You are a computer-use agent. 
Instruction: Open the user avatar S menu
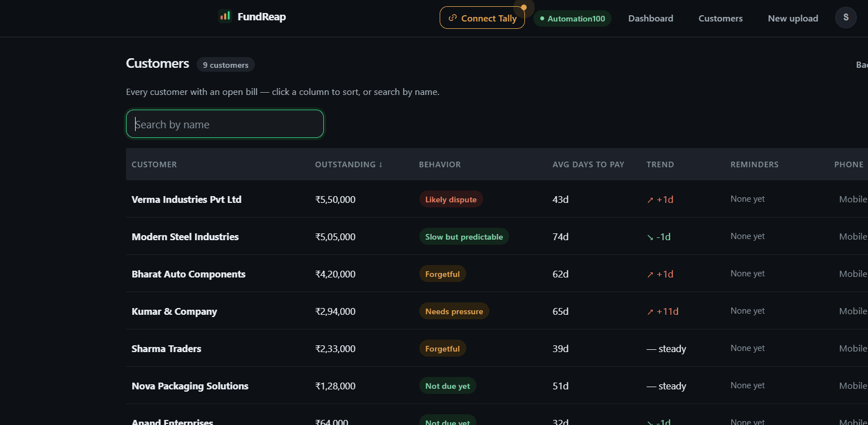[x=845, y=18]
